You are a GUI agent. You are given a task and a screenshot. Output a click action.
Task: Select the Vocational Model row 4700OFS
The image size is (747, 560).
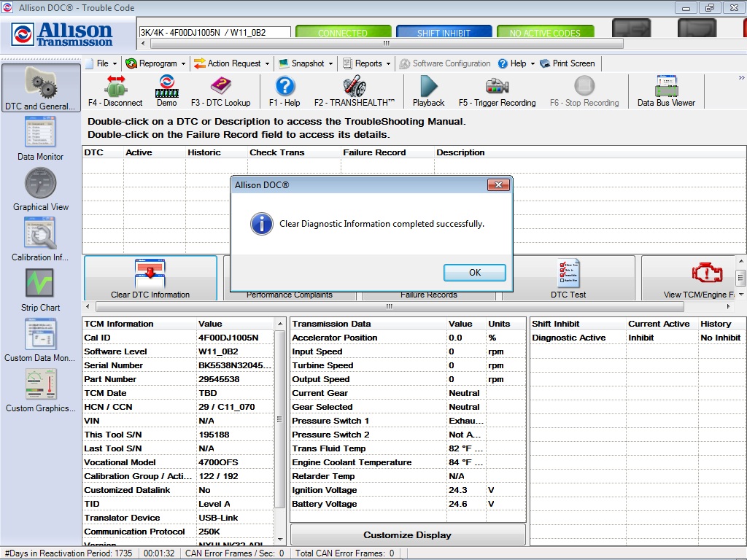click(x=178, y=462)
